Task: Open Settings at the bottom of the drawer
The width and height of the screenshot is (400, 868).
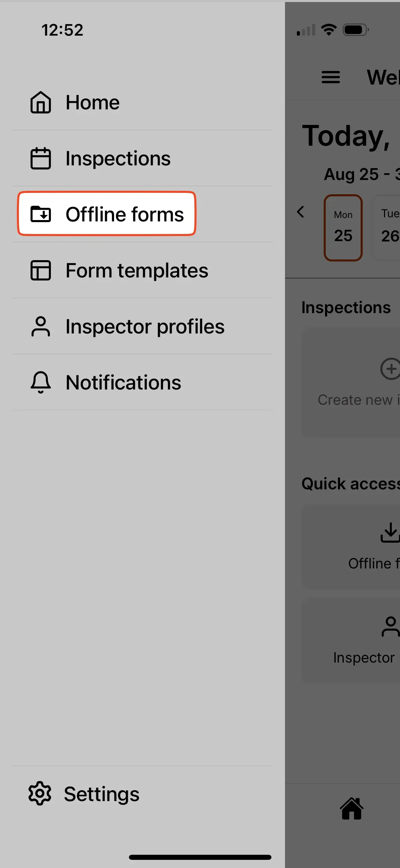Action: 101,793
